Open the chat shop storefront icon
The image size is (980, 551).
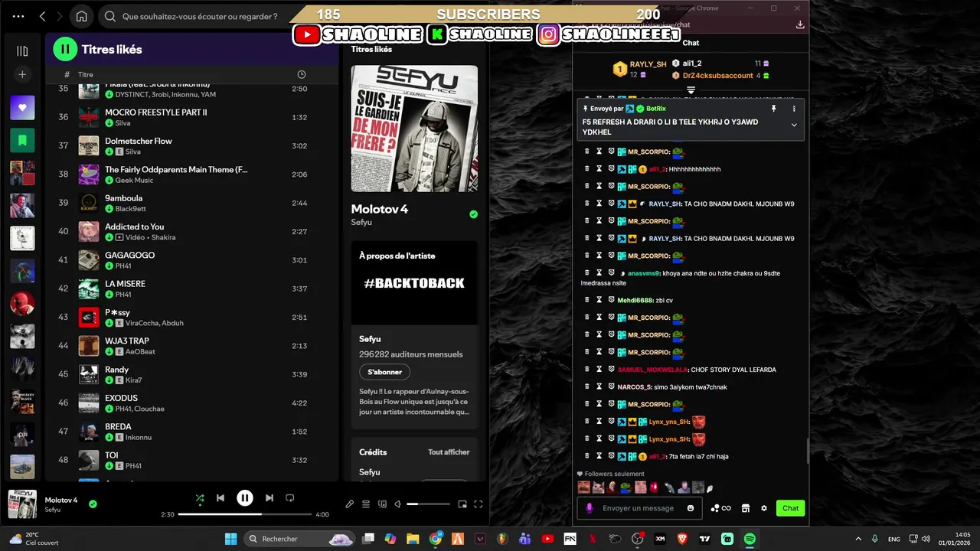[746, 508]
